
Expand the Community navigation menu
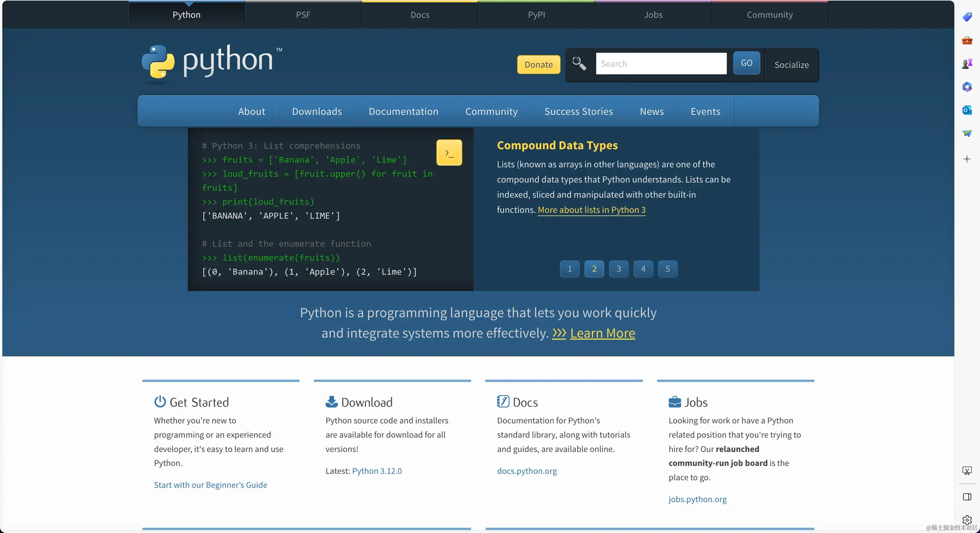pyautogui.click(x=491, y=111)
